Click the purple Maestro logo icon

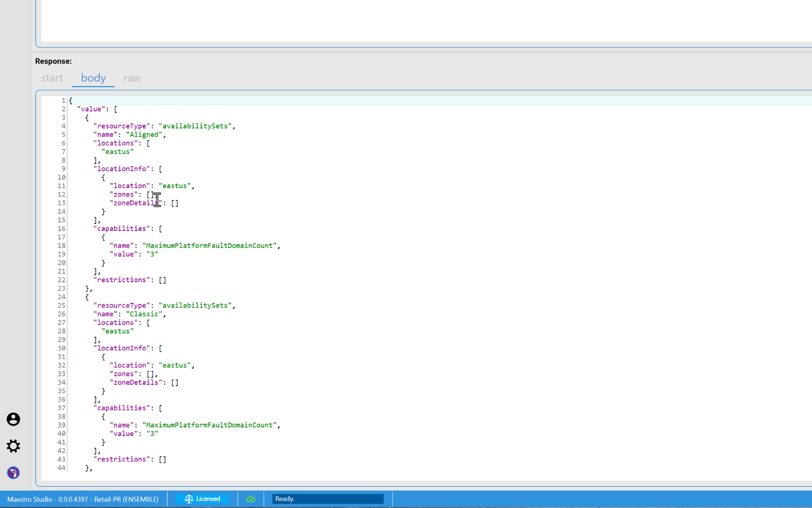pyautogui.click(x=13, y=473)
